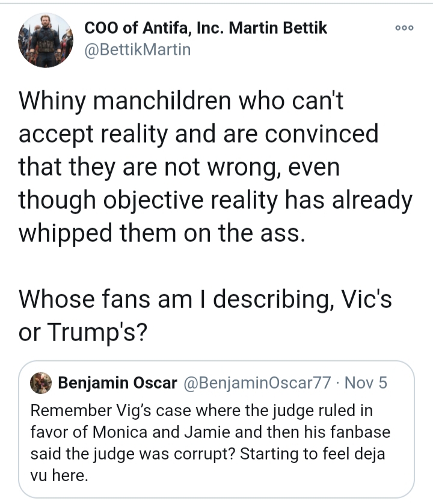Tap the 'that they are not wrong, even' line

pyautogui.click(x=179, y=167)
